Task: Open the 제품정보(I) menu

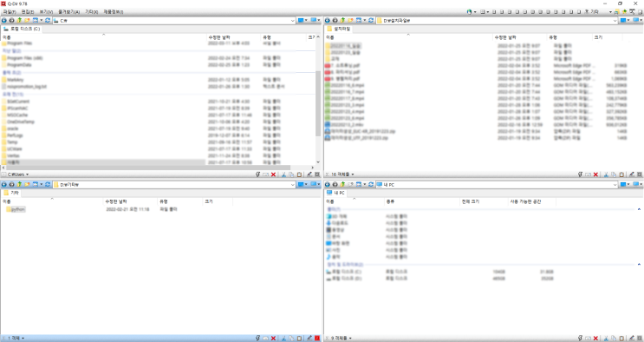Action: tap(113, 12)
